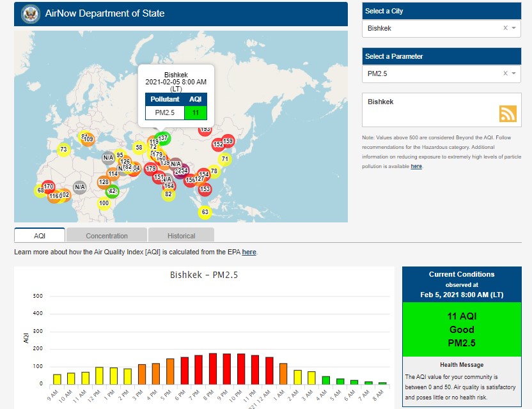Click the orange RSS feed icon
532x409 pixels.
(x=508, y=113)
